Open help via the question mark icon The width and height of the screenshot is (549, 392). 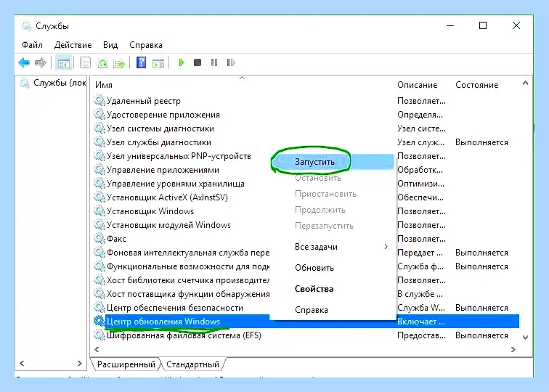[141, 62]
